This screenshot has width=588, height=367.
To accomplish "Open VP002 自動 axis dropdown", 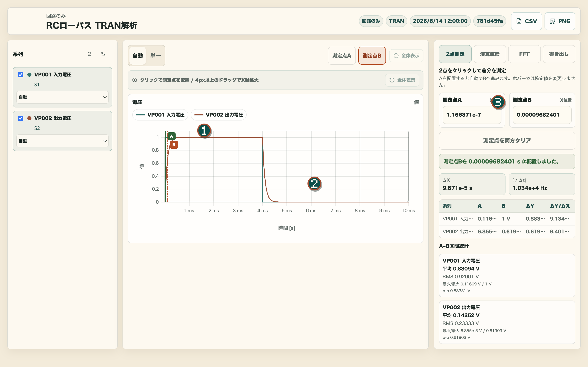I will point(62,141).
